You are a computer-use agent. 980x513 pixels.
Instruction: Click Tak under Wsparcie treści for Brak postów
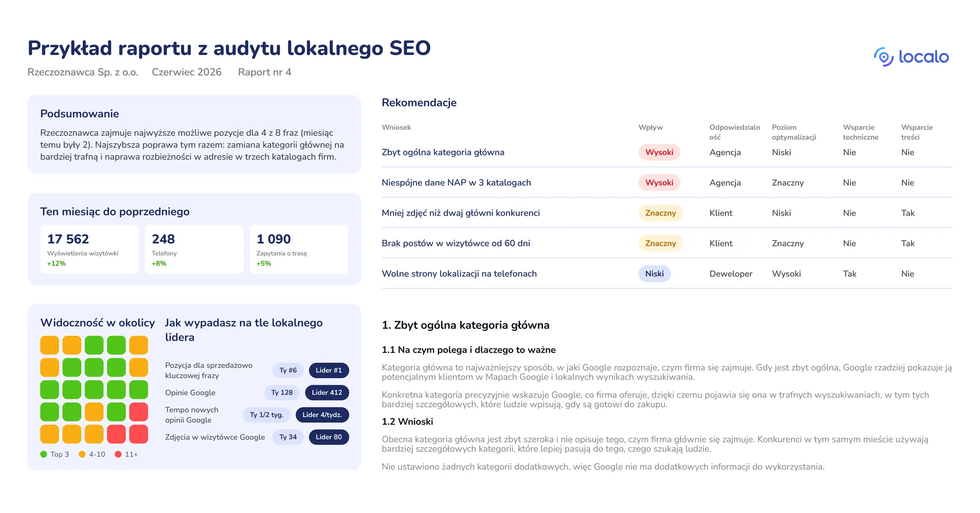908,243
